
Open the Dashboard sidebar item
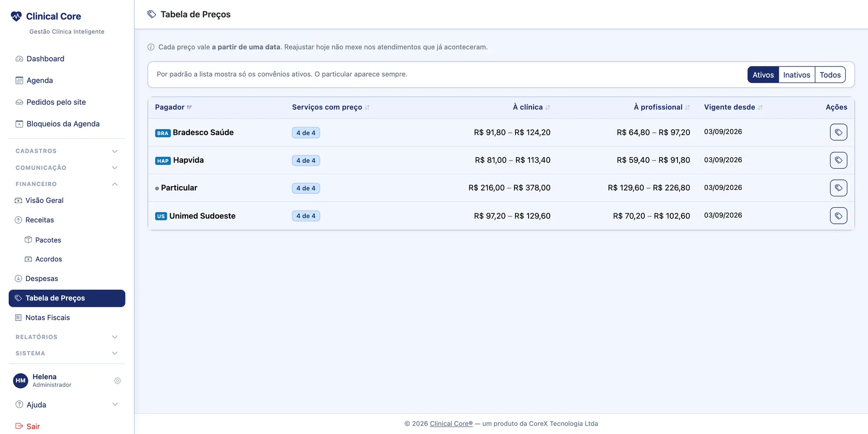[x=67, y=59]
